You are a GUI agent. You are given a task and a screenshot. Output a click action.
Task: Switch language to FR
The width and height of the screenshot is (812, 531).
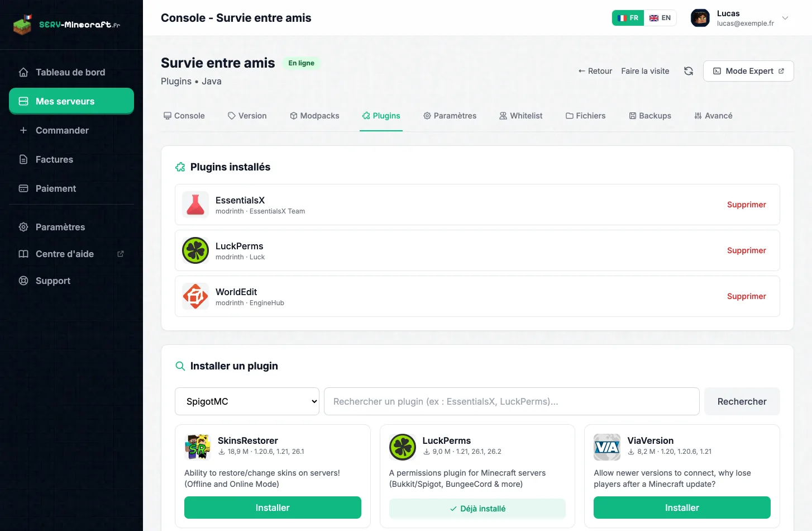[x=628, y=18]
